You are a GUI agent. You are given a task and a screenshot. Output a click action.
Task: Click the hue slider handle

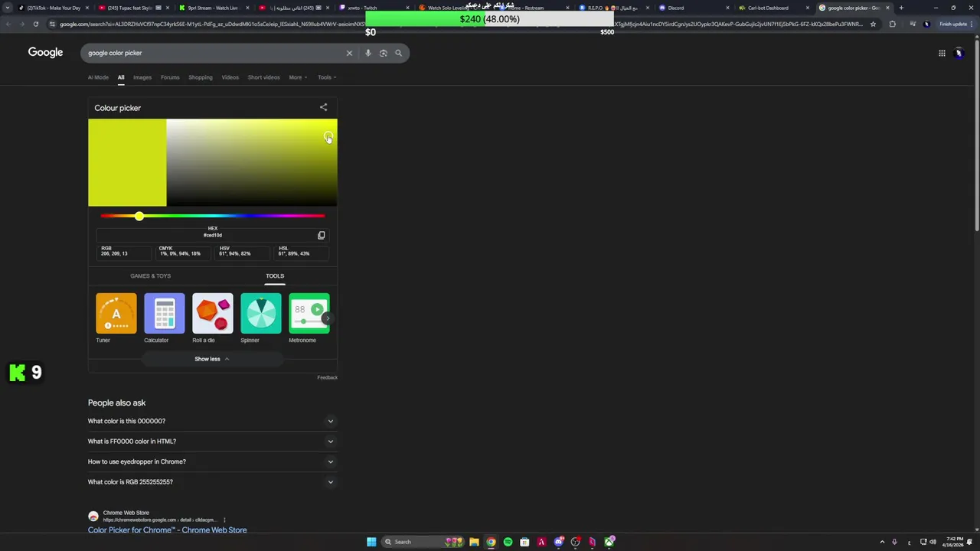pyautogui.click(x=139, y=217)
